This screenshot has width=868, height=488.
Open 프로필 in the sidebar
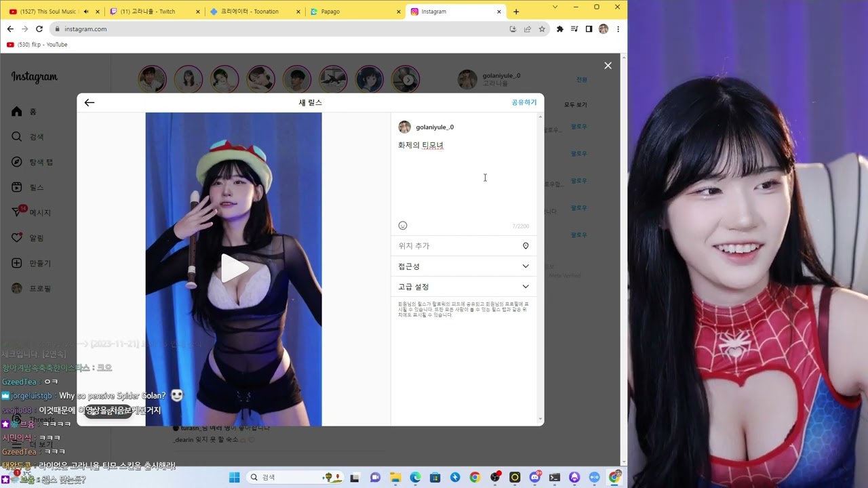(x=31, y=288)
